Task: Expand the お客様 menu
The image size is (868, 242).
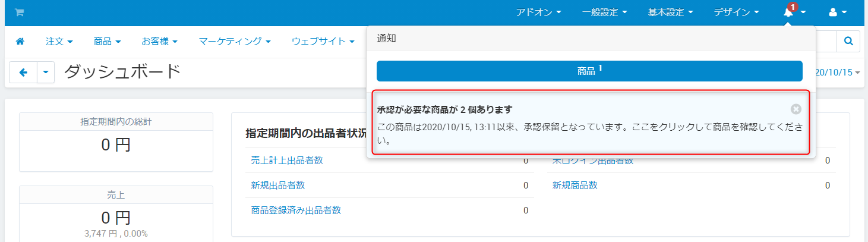Action: [160, 42]
